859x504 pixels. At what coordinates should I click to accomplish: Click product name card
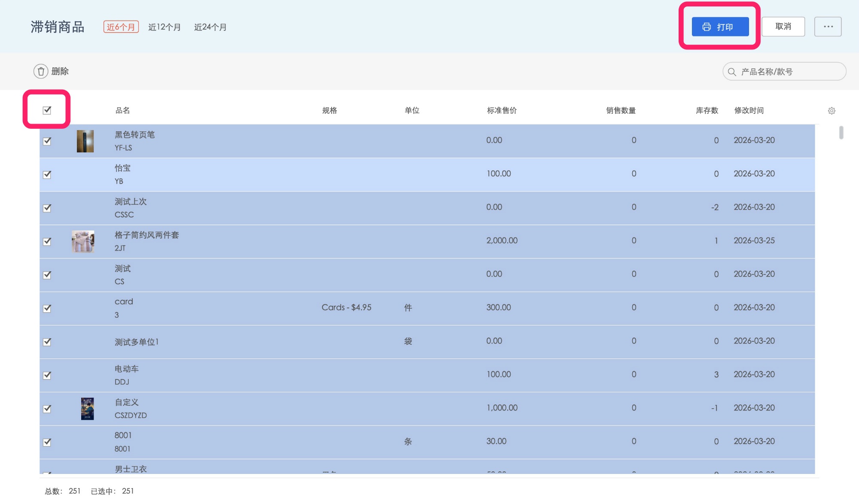pos(124,302)
